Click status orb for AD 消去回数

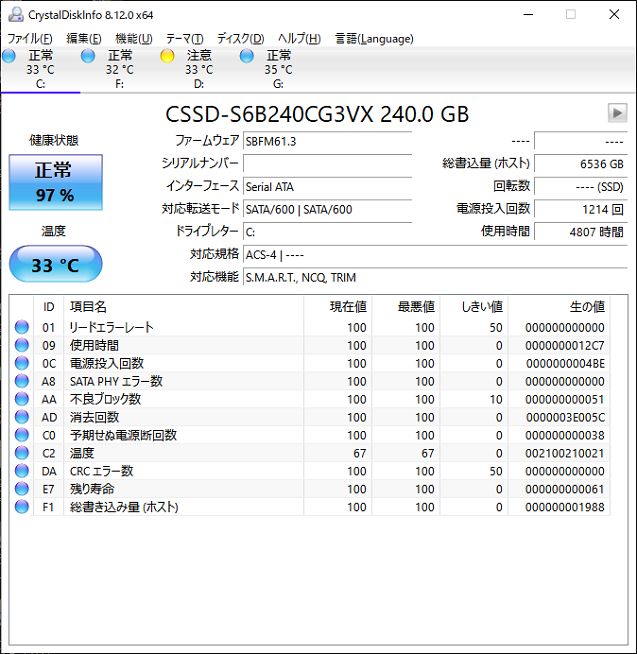pos(22,417)
